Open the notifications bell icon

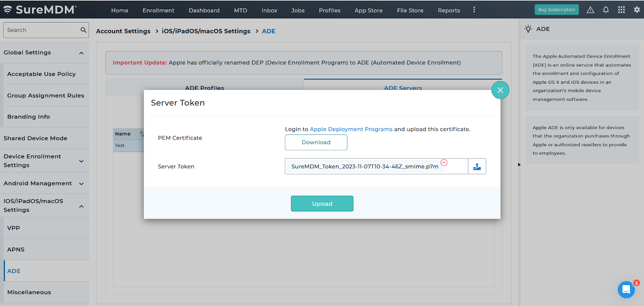[606, 10]
